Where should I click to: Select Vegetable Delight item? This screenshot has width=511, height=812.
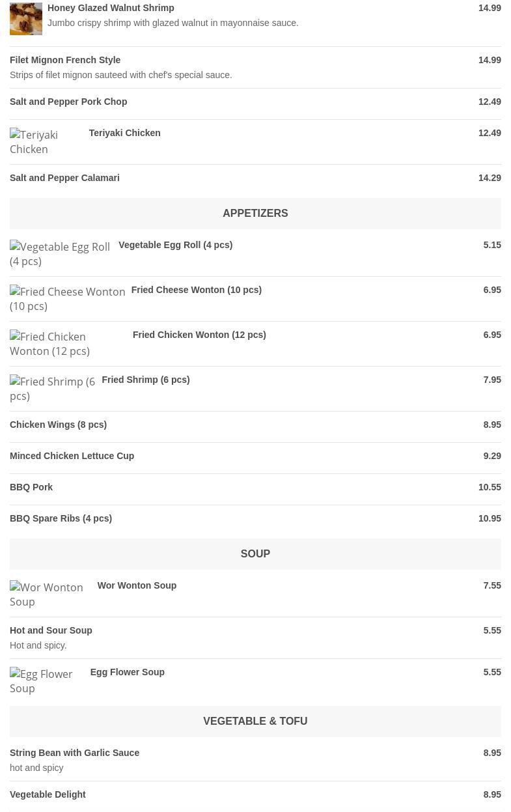[x=48, y=794]
